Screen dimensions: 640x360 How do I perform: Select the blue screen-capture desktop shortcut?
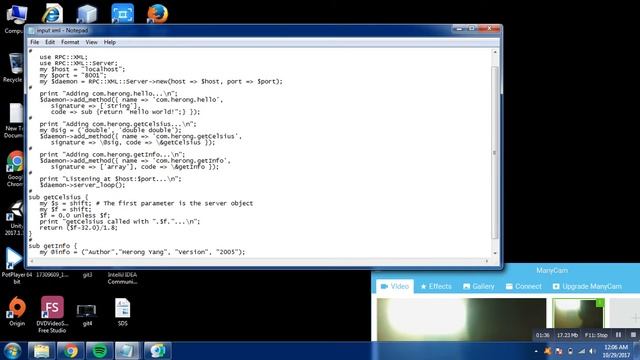click(x=122, y=13)
